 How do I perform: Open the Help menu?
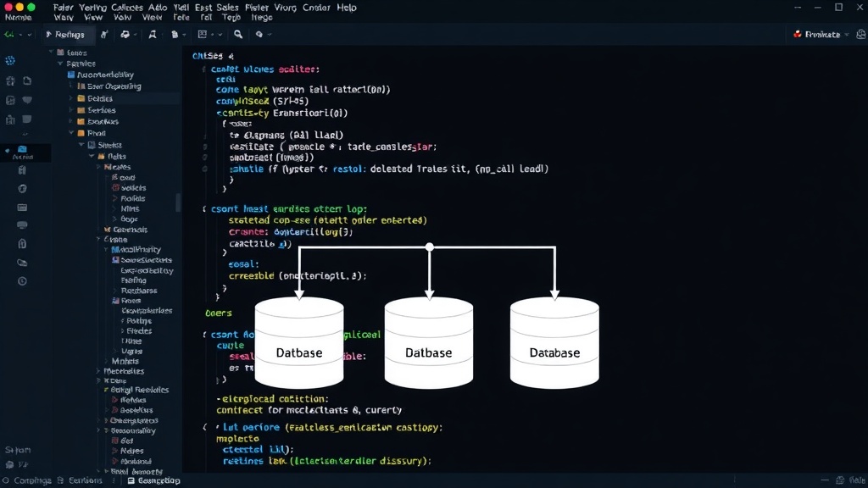(347, 8)
